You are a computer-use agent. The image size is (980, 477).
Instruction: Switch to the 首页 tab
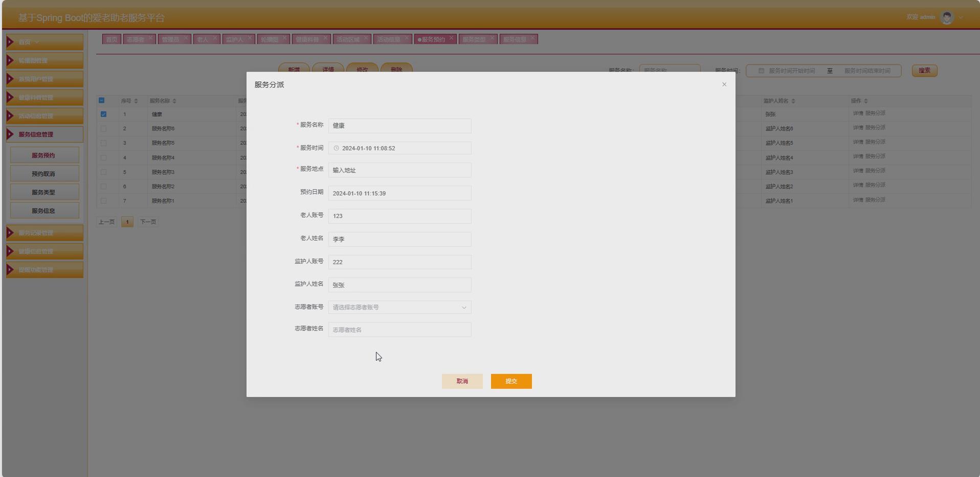[x=112, y=38]
